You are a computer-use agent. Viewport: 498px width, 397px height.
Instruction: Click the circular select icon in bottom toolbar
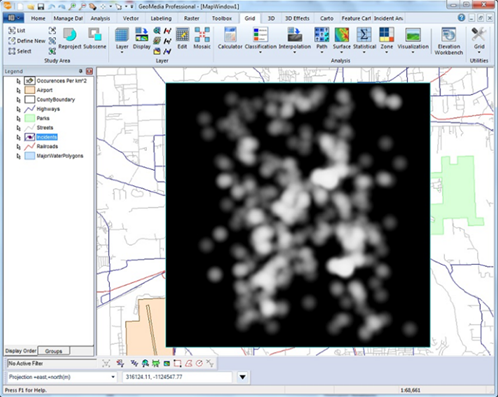point(199,363)
